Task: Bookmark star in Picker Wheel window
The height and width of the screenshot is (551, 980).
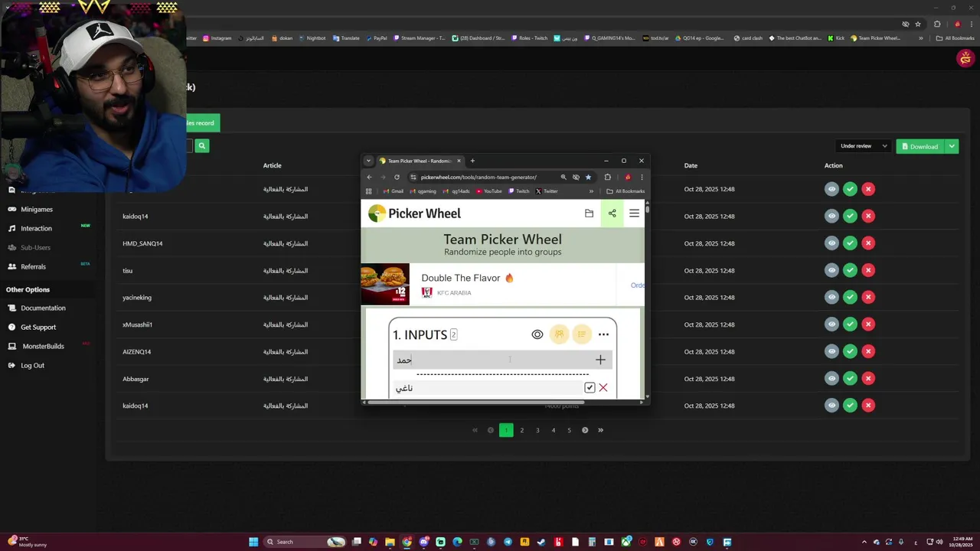Action: [588, 177]
